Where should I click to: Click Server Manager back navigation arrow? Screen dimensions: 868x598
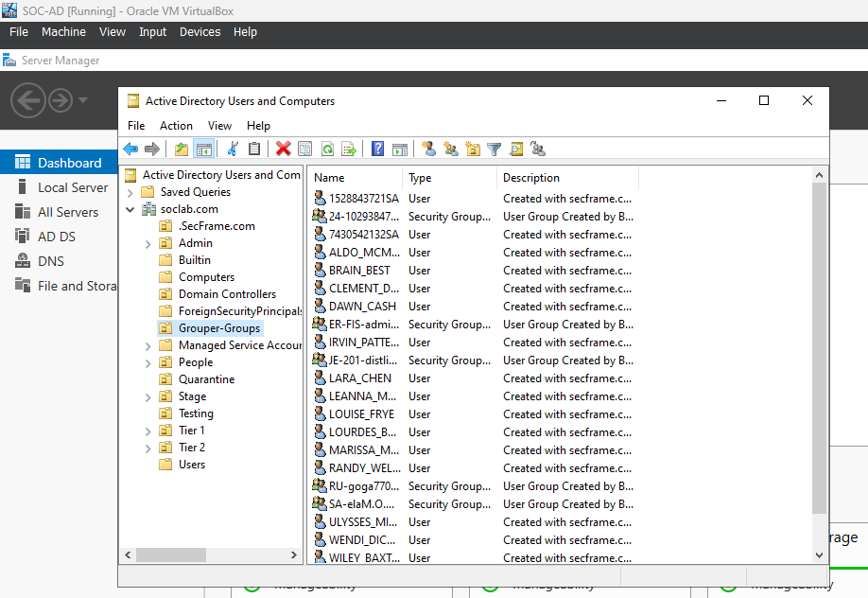click(x=27, y=100)
